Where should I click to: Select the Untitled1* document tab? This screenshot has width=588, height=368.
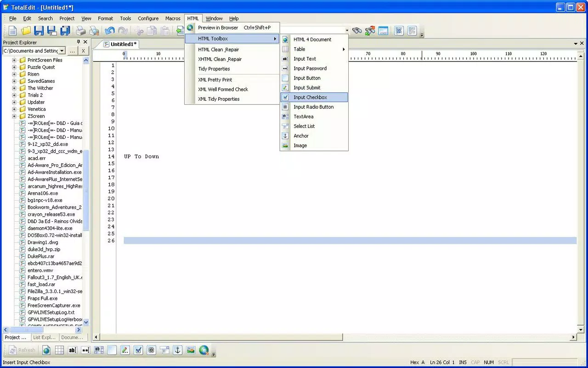tap(120, 44)
